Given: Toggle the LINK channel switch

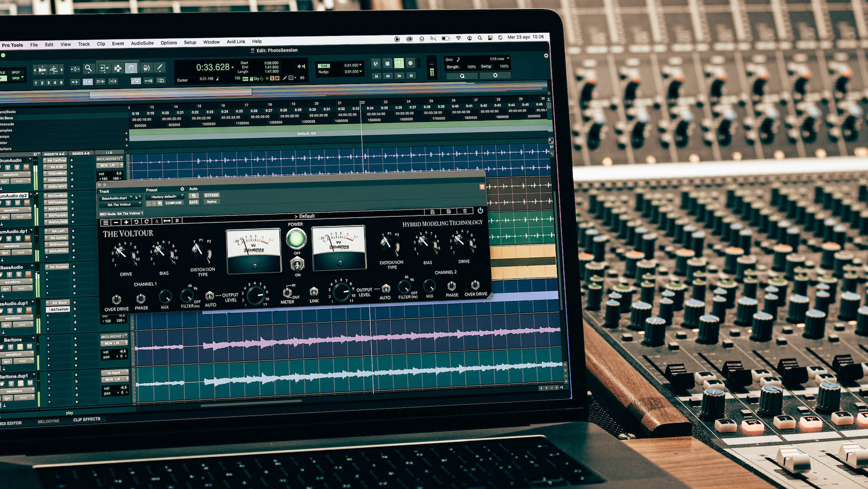Looking at the screenshot, I should pos(314,292).
